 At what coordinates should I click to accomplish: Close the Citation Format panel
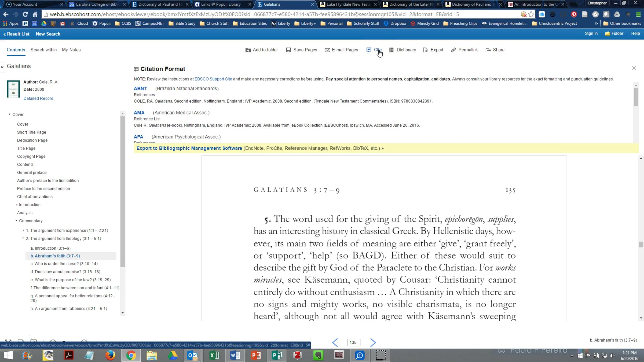pos(634,68)
